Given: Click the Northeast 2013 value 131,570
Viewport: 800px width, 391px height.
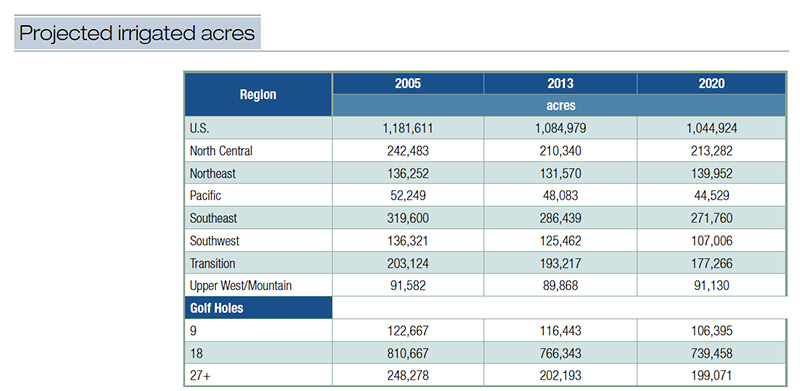Looking at the screenshot, I should coord(561,173).
